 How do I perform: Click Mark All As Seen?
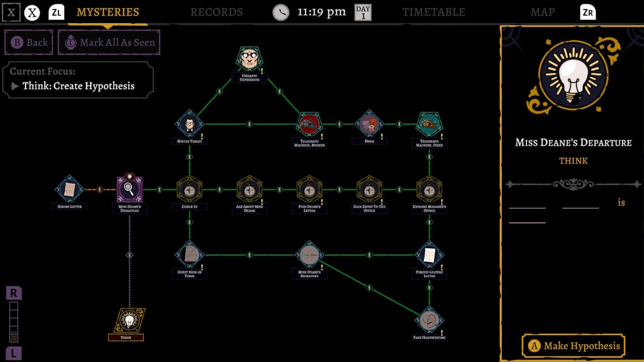click(x=109, y=42)
